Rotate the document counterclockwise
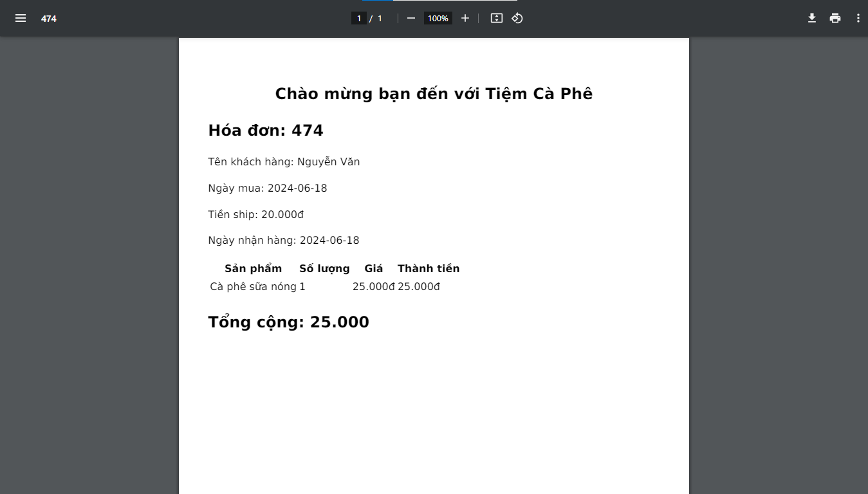This screenshot has width=868, height=494. 517,18
